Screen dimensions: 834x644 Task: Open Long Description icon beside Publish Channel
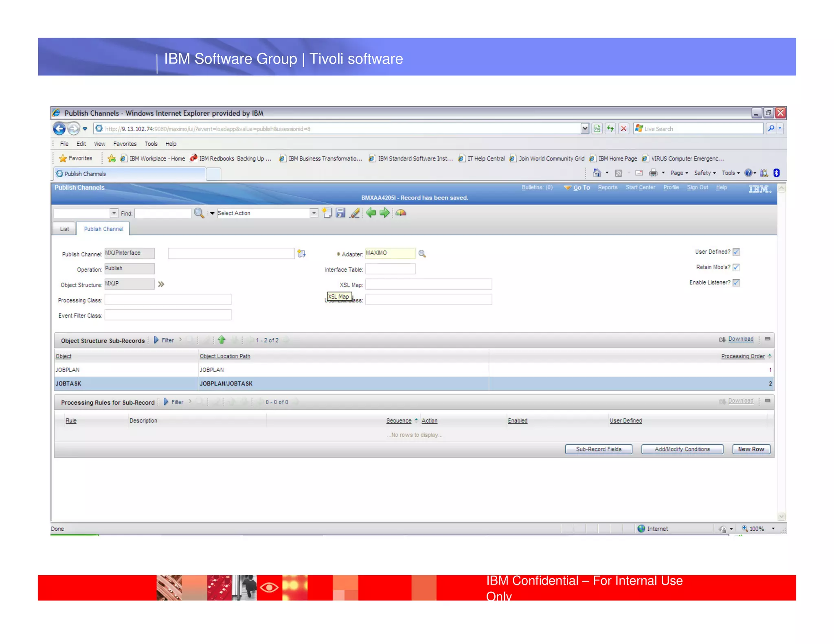(x=301, y=254)
